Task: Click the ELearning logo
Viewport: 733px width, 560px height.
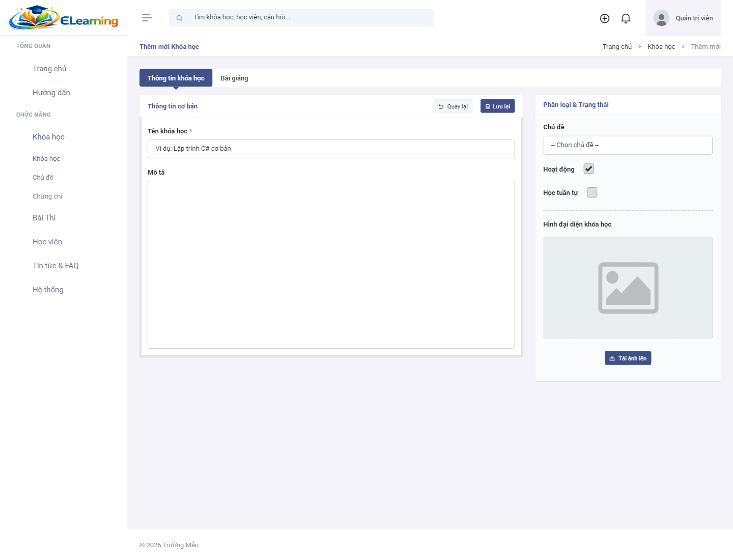Action: tap(64, 18)
